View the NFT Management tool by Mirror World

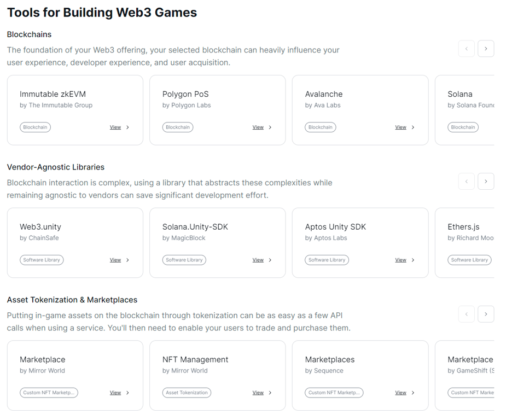257,393
